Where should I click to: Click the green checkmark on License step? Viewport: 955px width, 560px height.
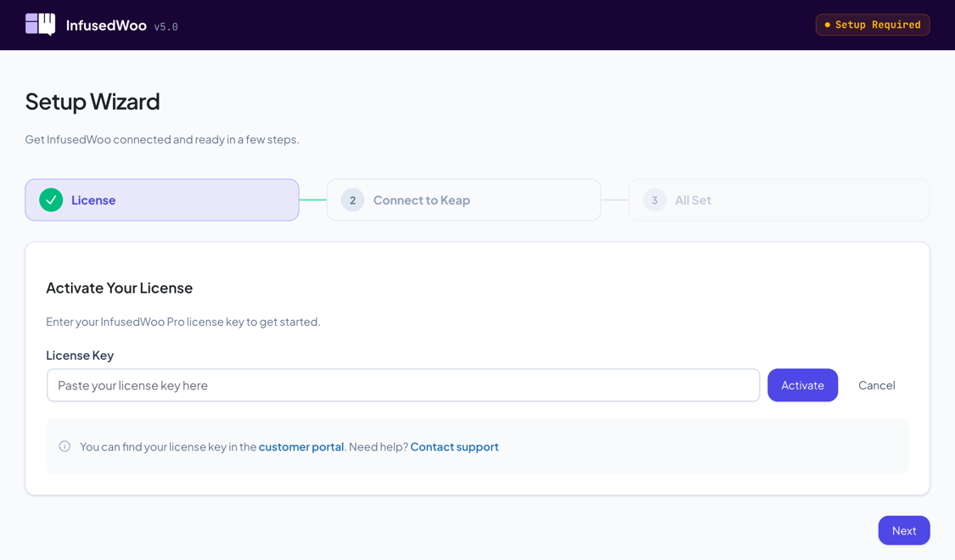click(x=49, y=199)
